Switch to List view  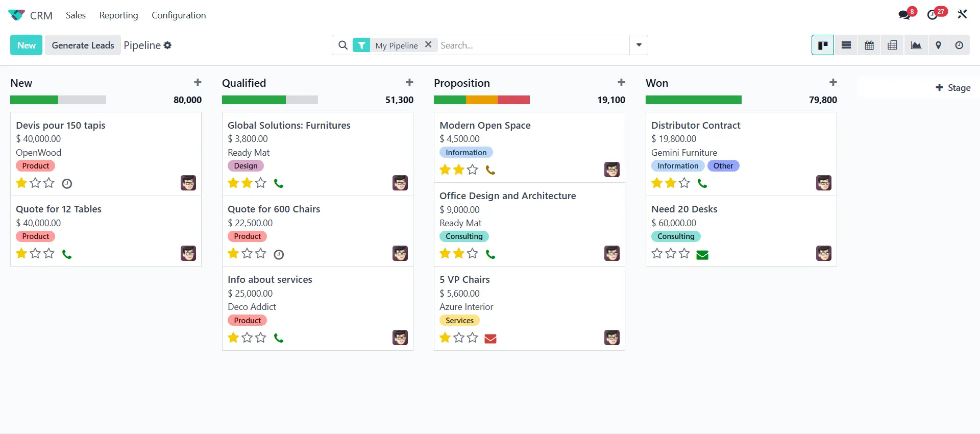pyautogui.click(x=846, y=45)
